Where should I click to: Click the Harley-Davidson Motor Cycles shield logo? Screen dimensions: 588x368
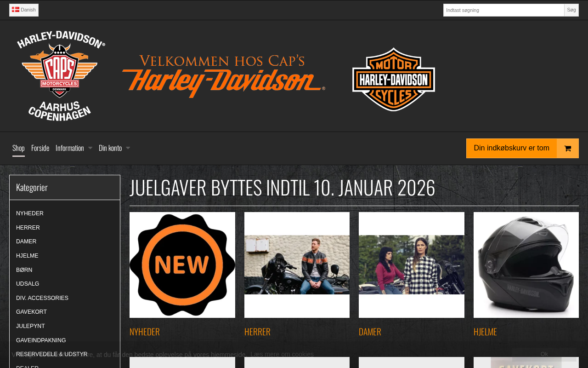coord(394,79)
